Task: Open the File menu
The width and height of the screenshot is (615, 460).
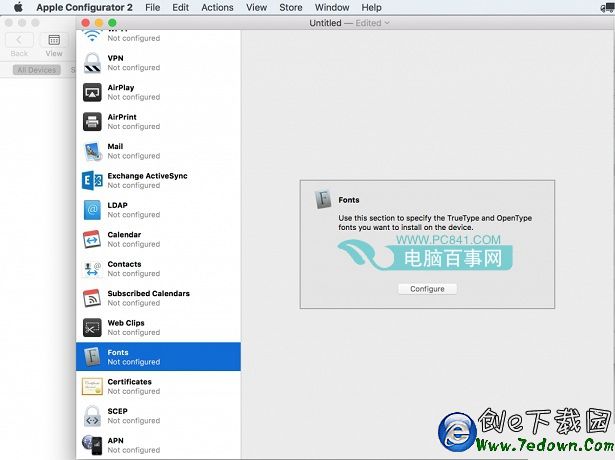Action: pyautogui.click(x=153, y=7)
